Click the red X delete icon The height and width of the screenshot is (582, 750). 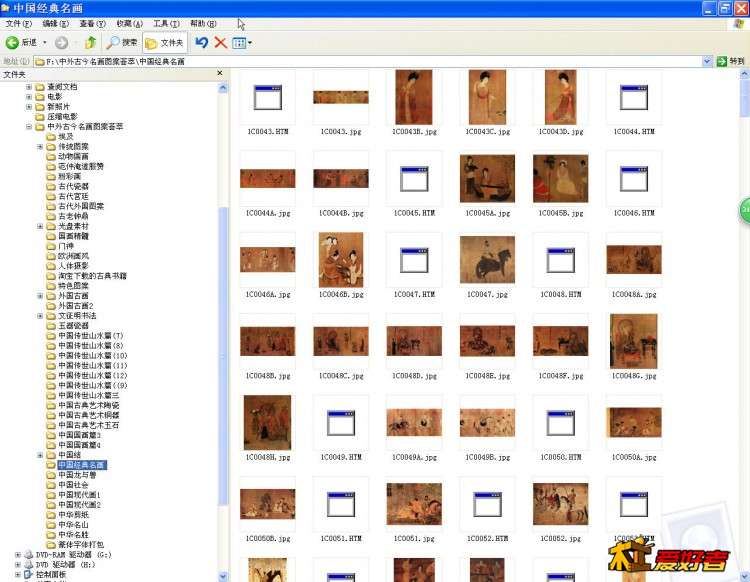click(x=220, y=43)
